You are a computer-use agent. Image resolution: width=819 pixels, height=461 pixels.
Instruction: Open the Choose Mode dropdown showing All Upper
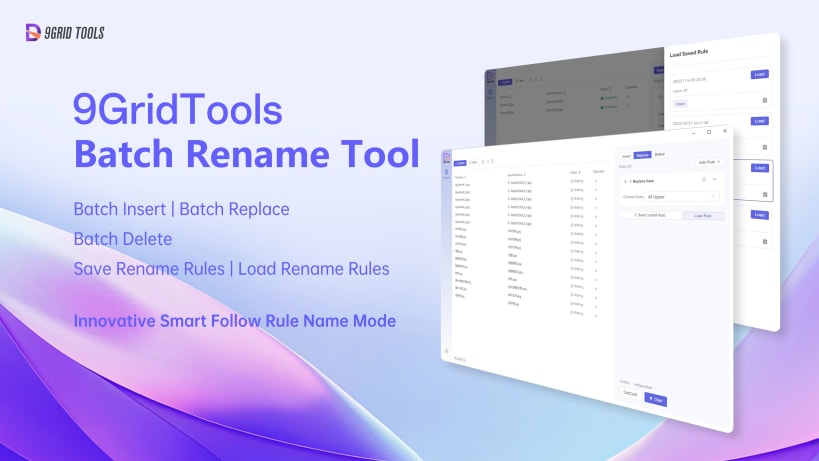point(682,196)
